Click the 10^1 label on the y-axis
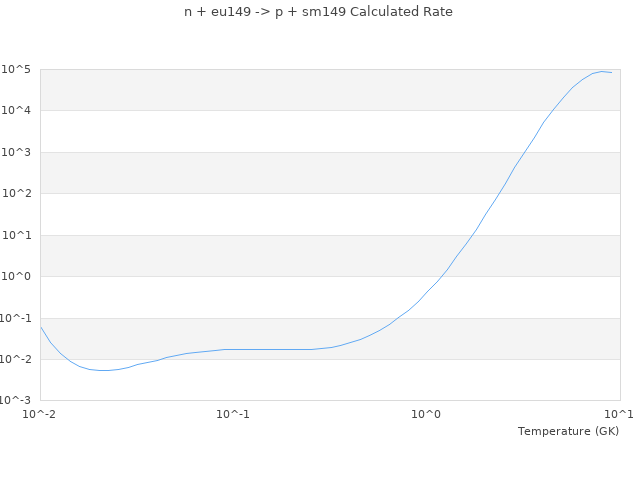This screenshot has width=640, height=480. [18, 235]
